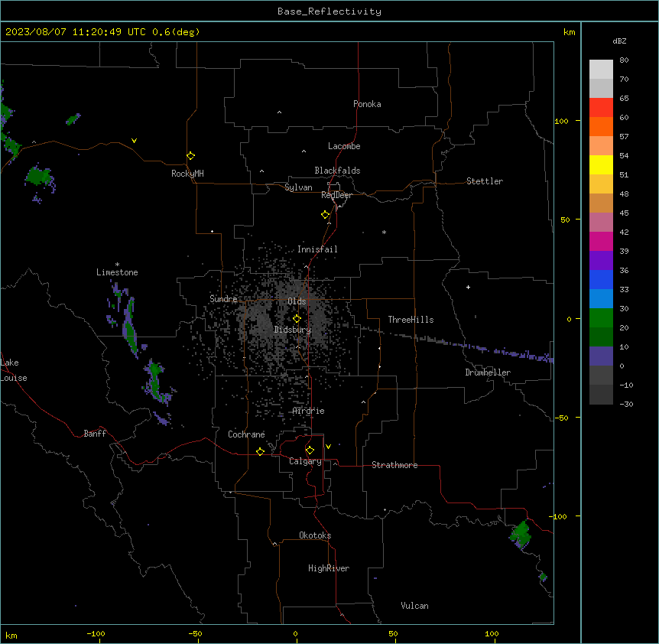Click the Limestone label
The height and width of the screenshot is (644, 659).
[117, 272]
